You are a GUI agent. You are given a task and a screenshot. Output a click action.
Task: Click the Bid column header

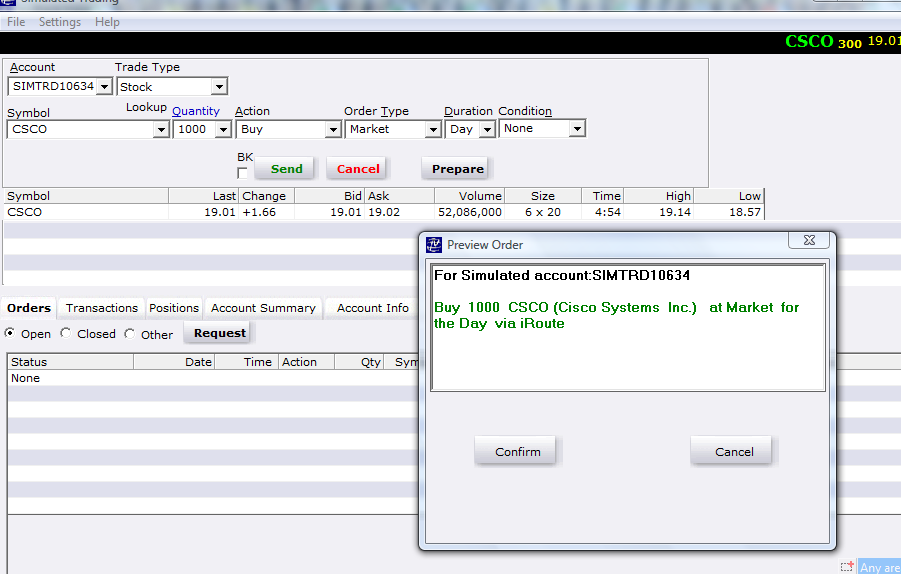pyautogui.click(x=329, y=196)
